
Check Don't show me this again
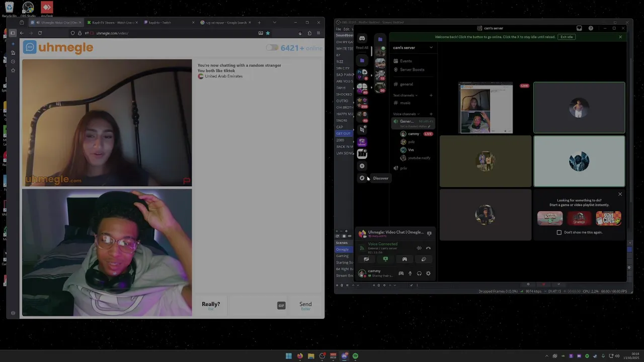coord(559,232)
